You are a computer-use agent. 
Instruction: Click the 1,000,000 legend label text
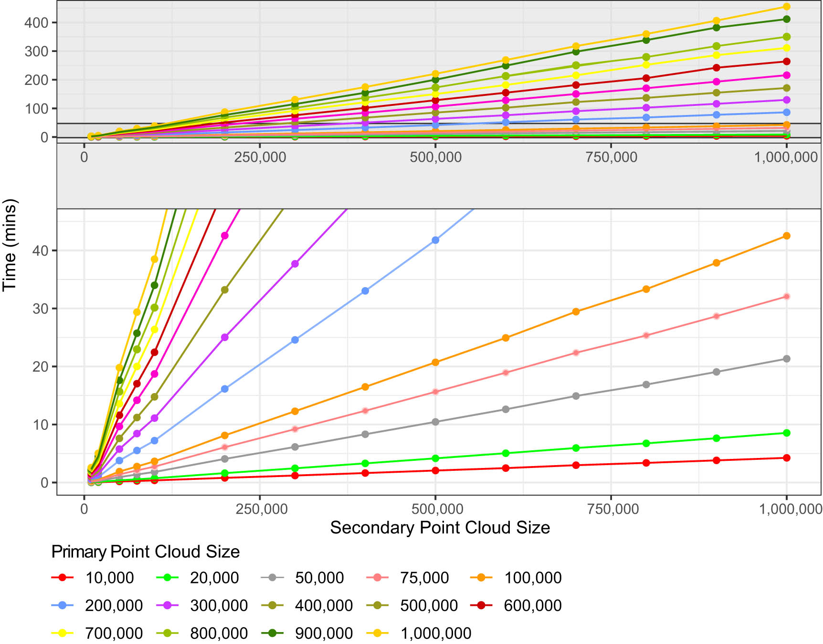(x=435, y=633)
